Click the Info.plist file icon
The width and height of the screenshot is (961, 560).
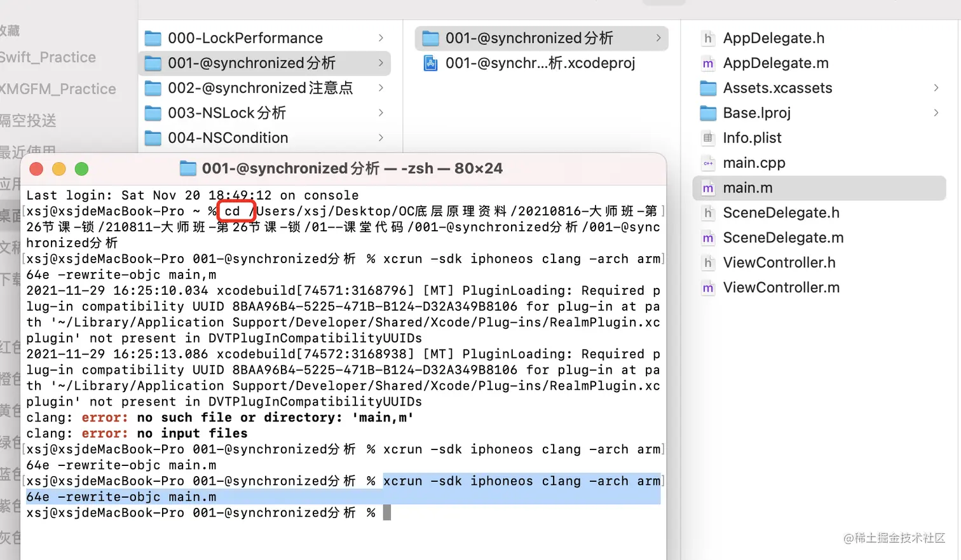point(708,138)
